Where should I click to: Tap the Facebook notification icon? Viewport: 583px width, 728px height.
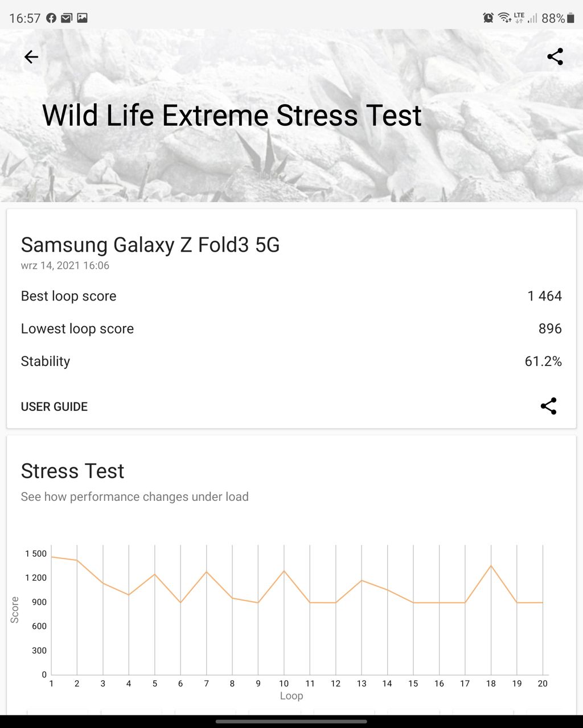tap(51, 18)
